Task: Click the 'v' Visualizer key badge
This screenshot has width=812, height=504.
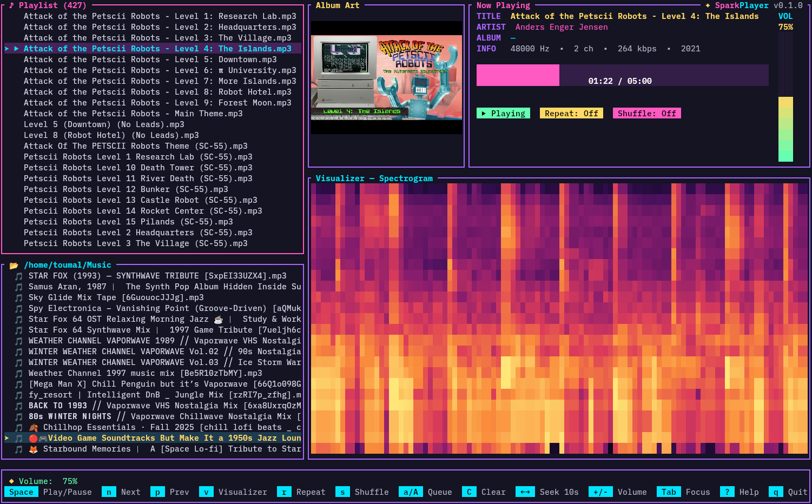Action: (x=206, y=492)
